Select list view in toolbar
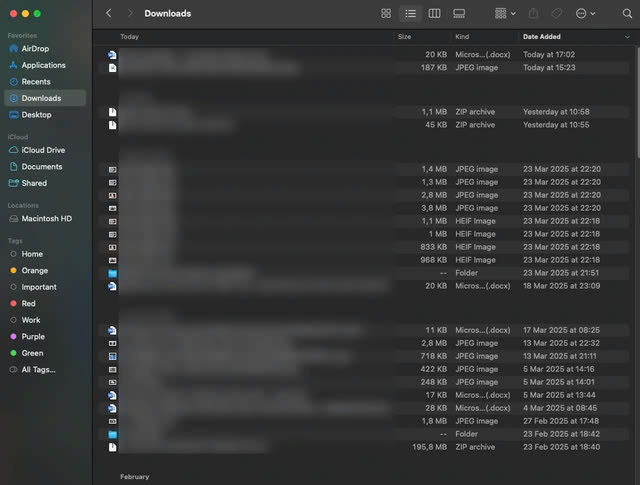This screenshot has height=485, width=640. (x=410, y=14)
